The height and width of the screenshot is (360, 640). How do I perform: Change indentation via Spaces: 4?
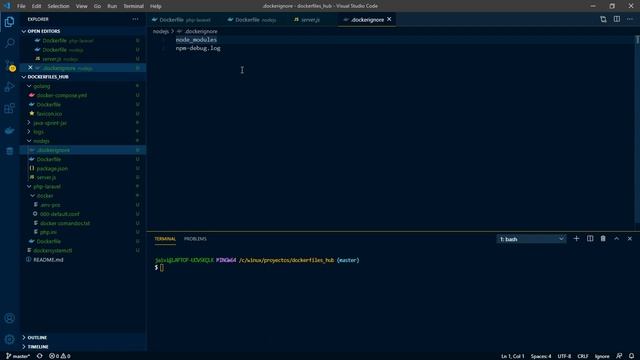click(x=541, y=356)
